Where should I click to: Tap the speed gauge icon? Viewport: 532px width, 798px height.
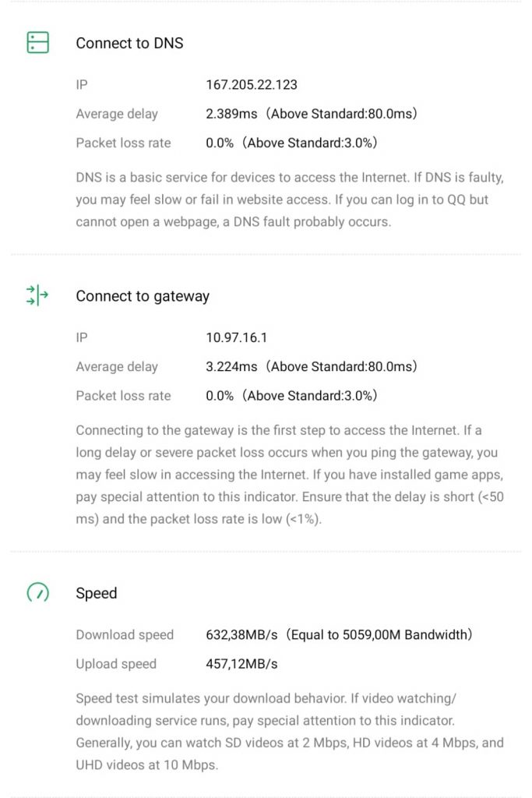click(x=37, y=593)
